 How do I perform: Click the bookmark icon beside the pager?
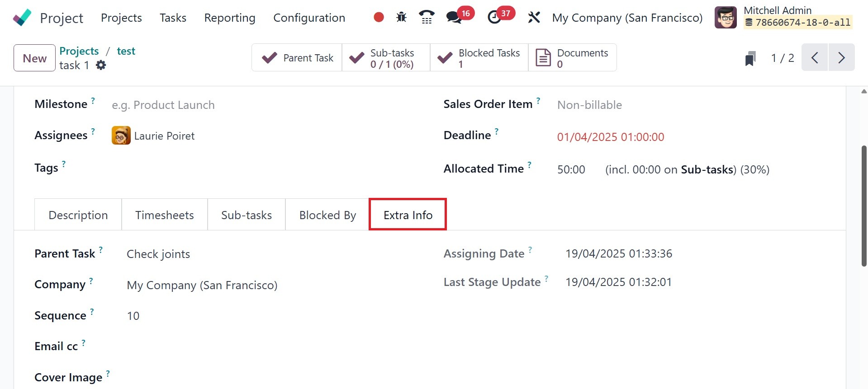[750, 58]
